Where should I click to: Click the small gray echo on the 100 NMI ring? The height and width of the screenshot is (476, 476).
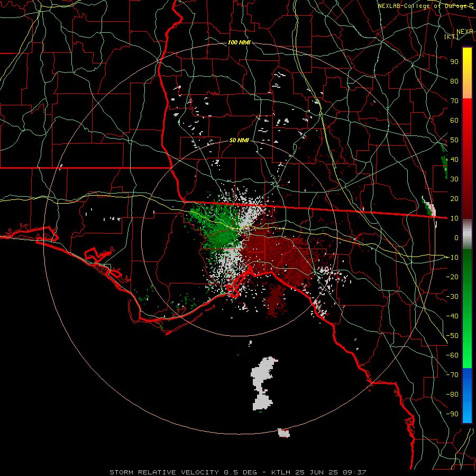pyautogui.click(x=284, y=433)
